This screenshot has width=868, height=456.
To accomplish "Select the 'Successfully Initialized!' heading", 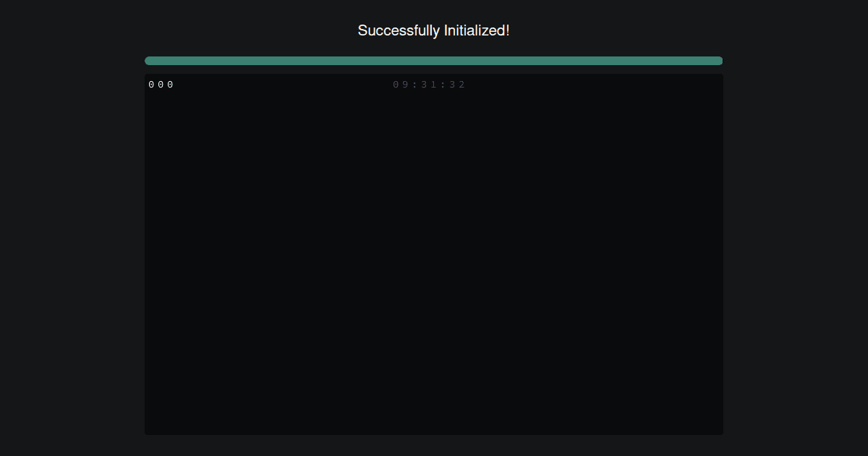I will click(x=434, y=30).
